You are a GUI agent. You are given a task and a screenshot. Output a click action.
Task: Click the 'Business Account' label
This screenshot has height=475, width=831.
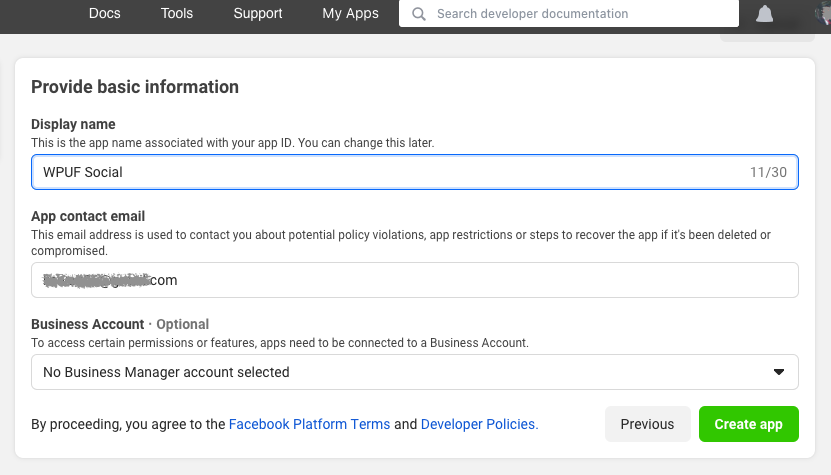pos(87,324)
